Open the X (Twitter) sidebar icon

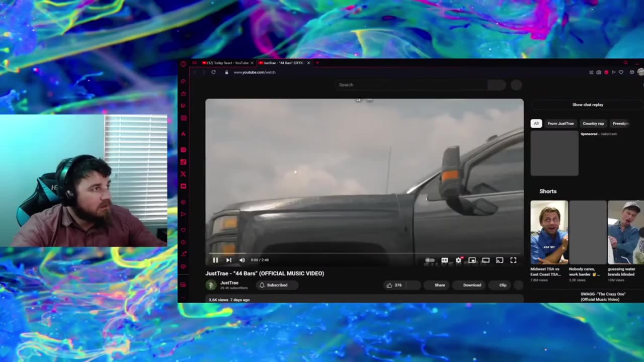pyautogui.click(x=183, y=174)
